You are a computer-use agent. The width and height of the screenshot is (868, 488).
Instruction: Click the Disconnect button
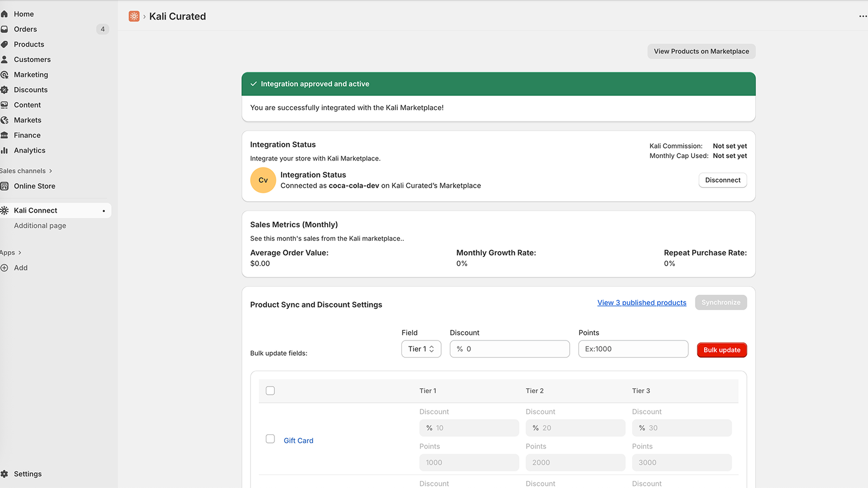tap(722, 180)
